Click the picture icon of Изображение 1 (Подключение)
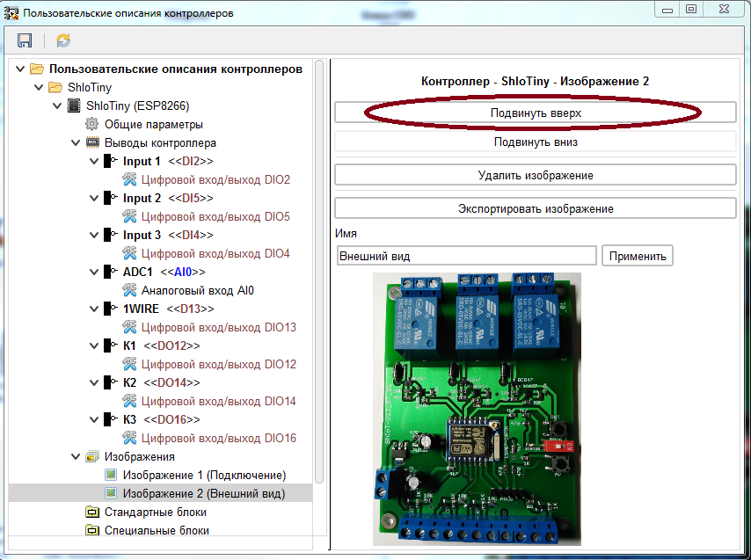The image size is (751, 560). [111, 475]
